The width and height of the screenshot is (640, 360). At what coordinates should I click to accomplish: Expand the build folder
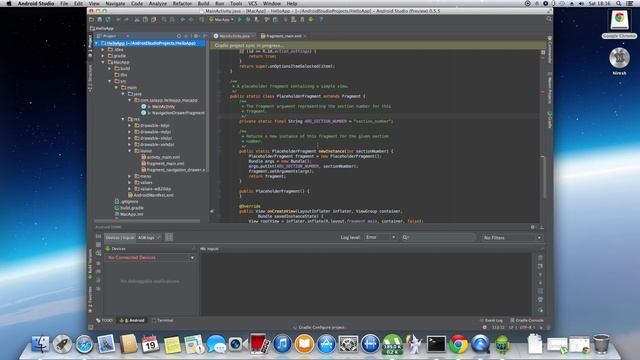coord(110,69)
